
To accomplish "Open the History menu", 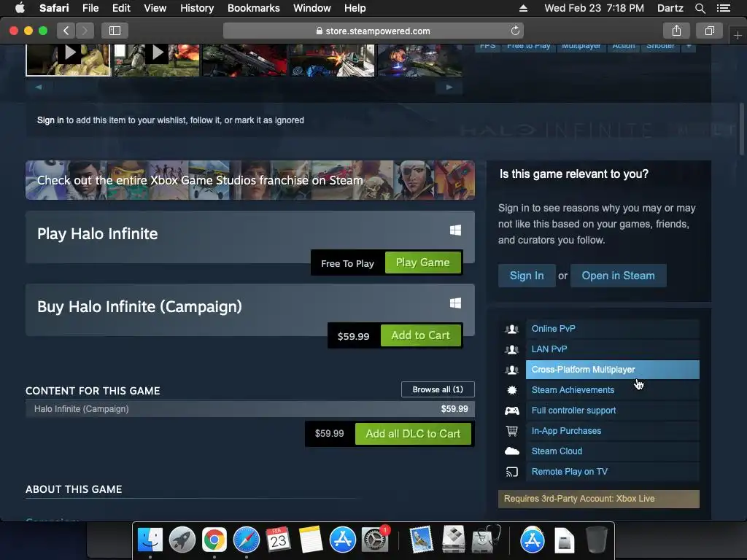I will pos(197,8).
